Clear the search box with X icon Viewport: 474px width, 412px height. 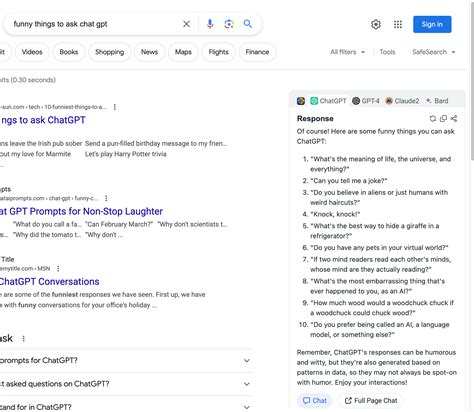click(186, 24)
